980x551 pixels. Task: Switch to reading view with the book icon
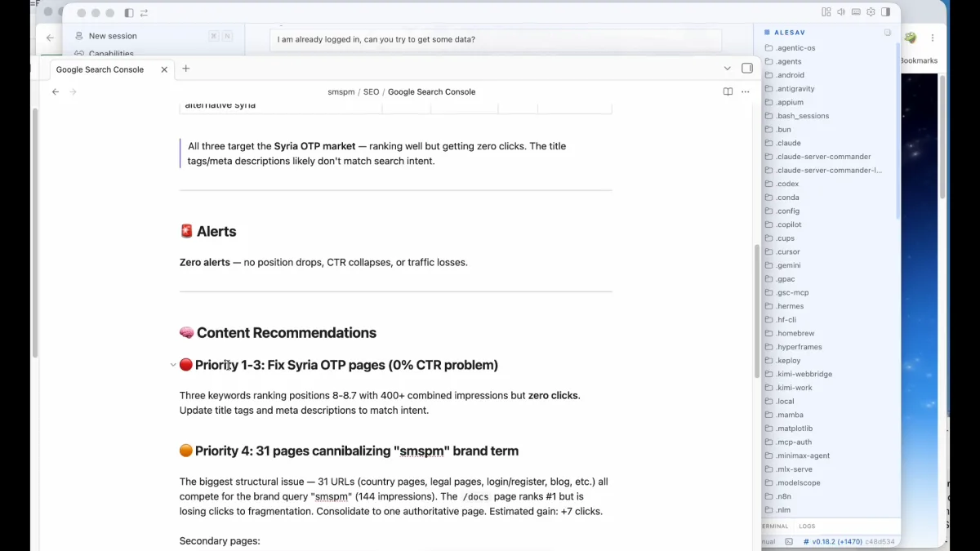[x=728, y=92]
